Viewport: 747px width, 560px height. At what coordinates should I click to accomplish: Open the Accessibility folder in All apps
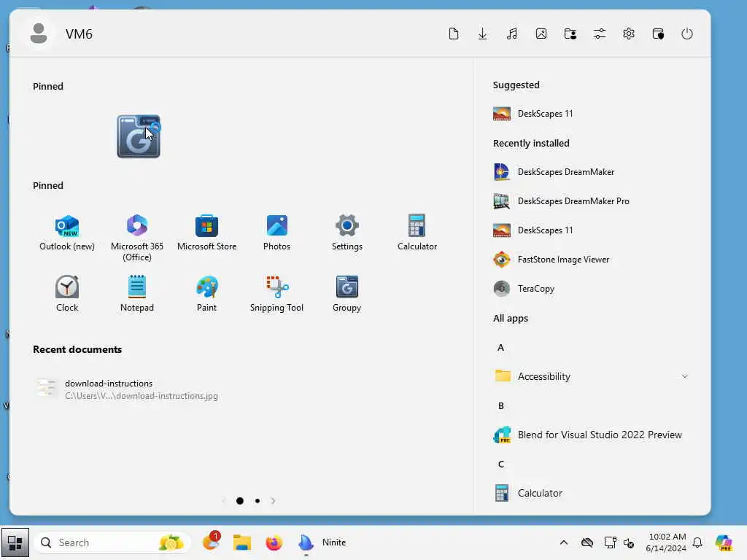592,376
